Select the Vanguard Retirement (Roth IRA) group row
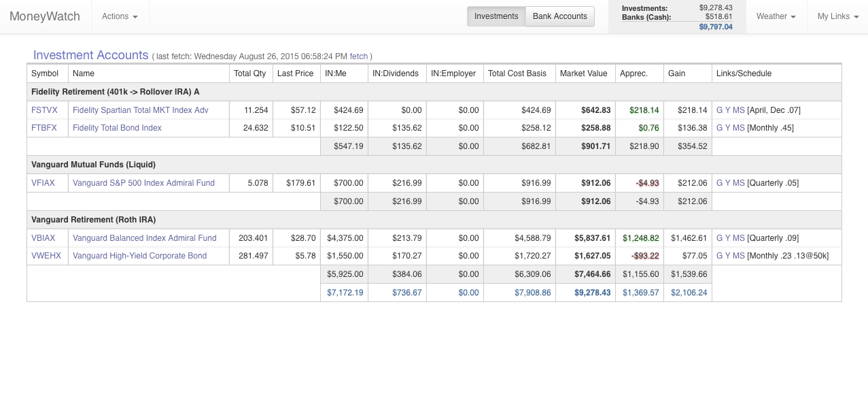868x398 pixels. pos(434,220)
